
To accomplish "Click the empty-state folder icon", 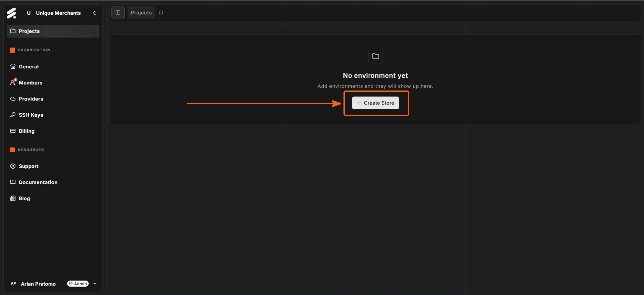I will pos(375,56).
